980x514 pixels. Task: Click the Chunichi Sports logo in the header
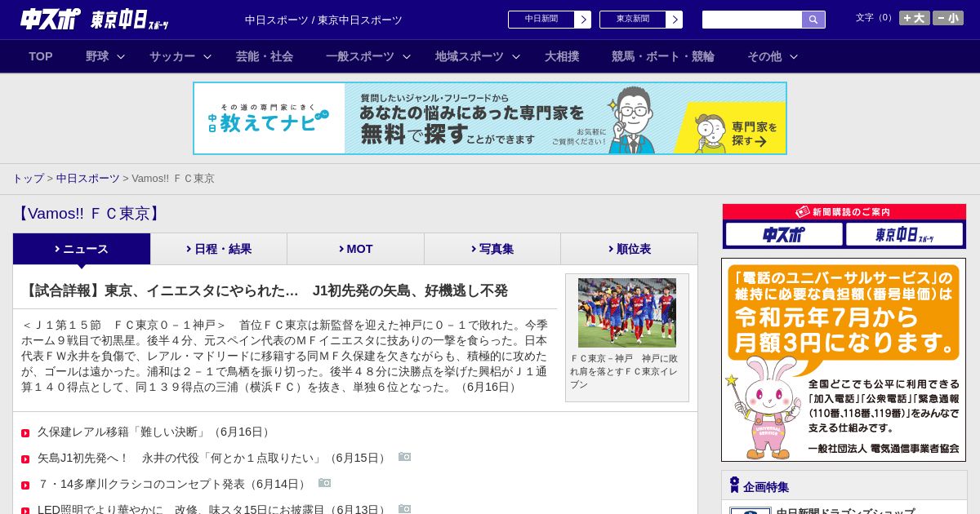51,19
